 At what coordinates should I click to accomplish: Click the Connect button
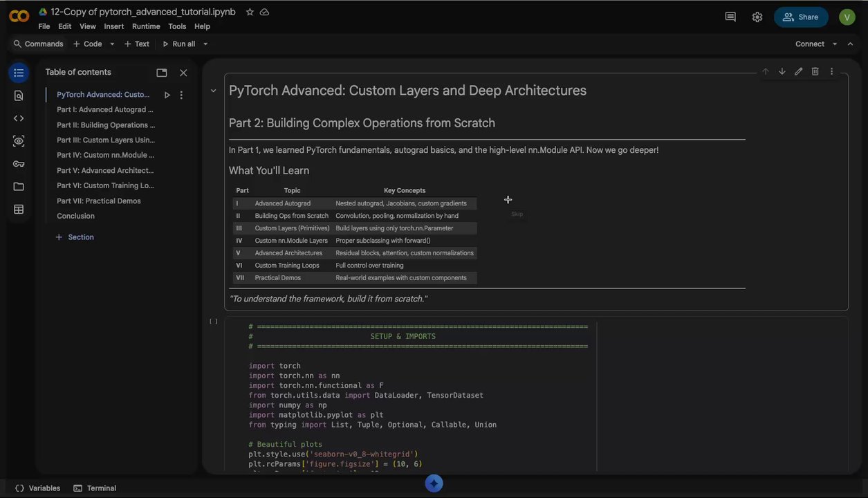pos(809,44)
